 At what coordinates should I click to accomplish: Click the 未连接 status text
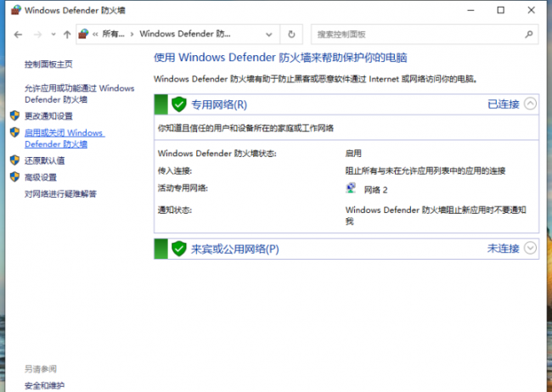[x=504, y=249]
